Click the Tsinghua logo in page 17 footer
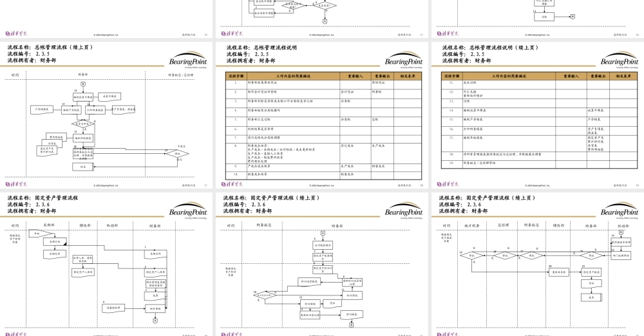This screenshot has height=336, width=644. pyautogui.click(x=16, y=185)
